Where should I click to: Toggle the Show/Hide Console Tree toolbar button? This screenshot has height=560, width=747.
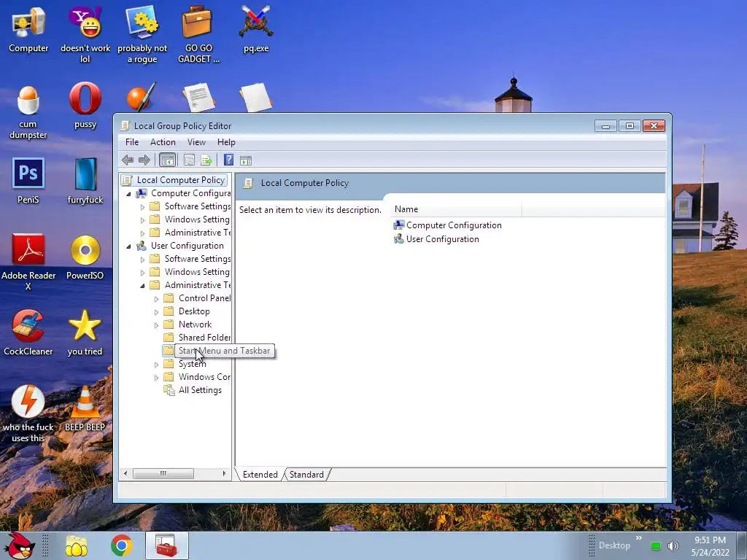[167, 160]
